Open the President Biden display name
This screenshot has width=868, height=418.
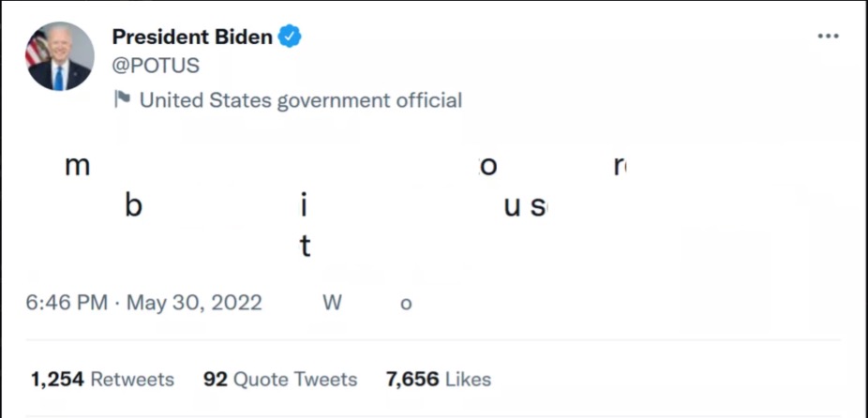(192, 37)
